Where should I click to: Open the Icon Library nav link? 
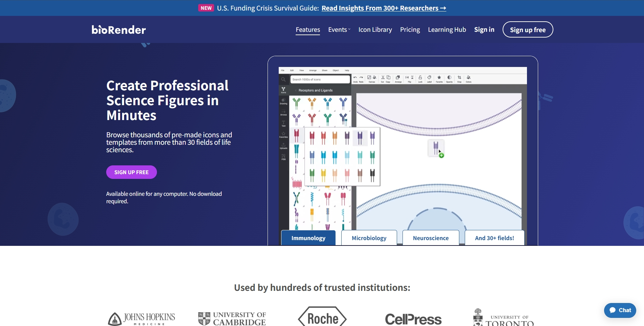[x=375, y=30]
